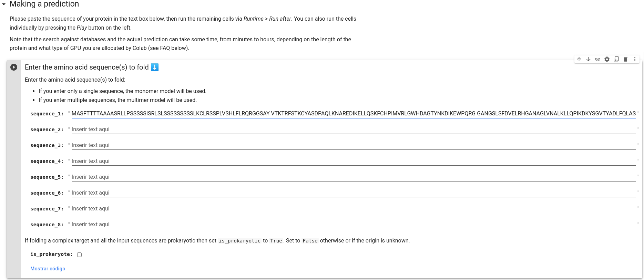
Task: Move cell down with arrow icon
Action: tap(589, 59)
